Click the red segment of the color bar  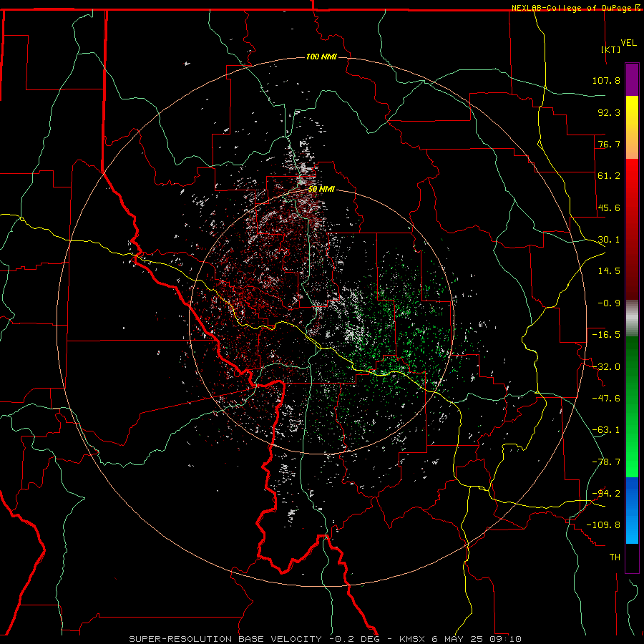click(x=632, y=229)
